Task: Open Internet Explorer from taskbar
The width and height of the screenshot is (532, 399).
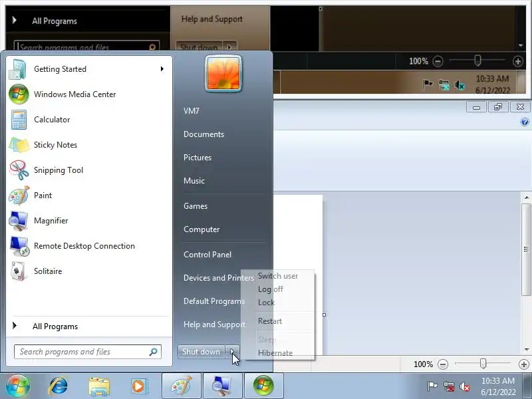Action: click(x=59, y=386)
